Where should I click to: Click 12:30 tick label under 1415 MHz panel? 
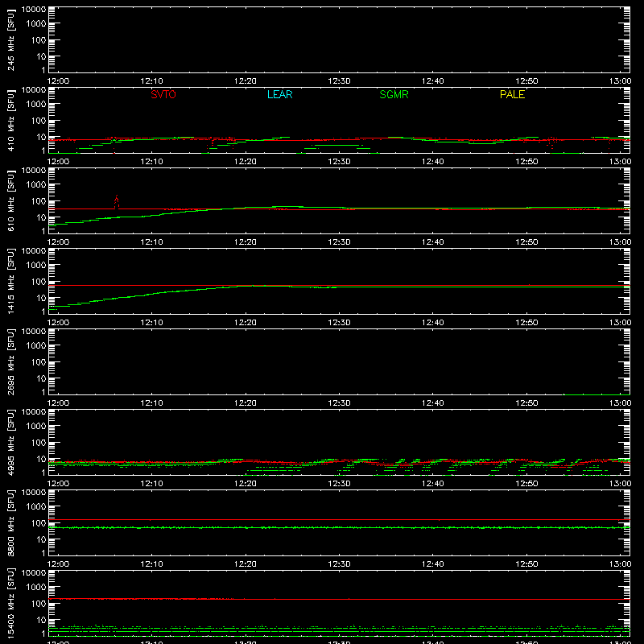[x=339, y=323]
